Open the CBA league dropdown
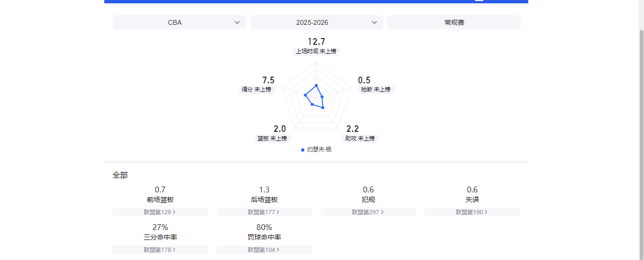The width and height of the screenshot is (644, 260). [179, 22]
